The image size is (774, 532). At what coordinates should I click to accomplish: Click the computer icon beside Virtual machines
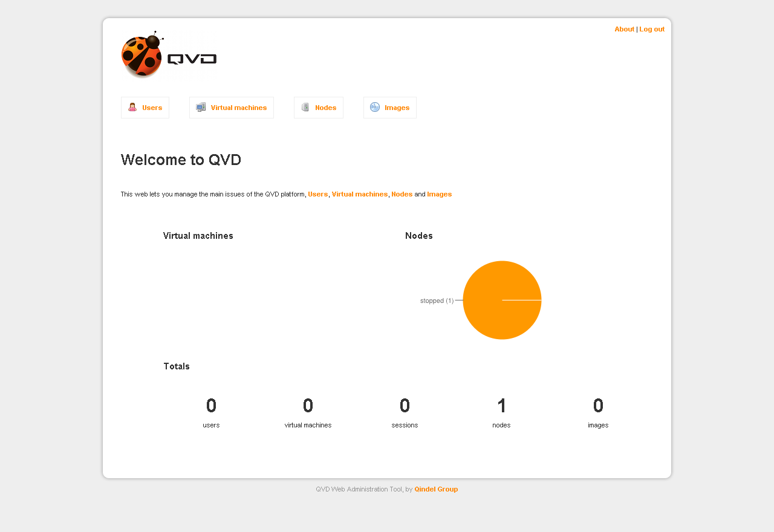(x=201, y=108)
